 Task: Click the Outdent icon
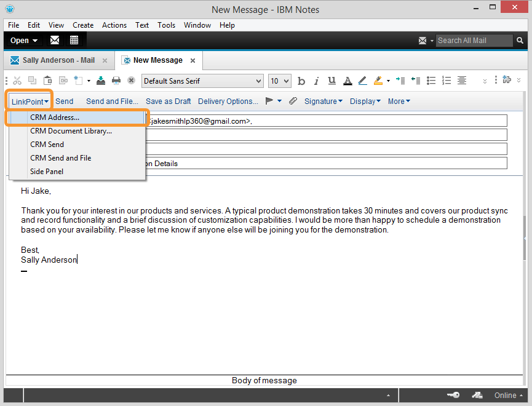click(416, 81)
